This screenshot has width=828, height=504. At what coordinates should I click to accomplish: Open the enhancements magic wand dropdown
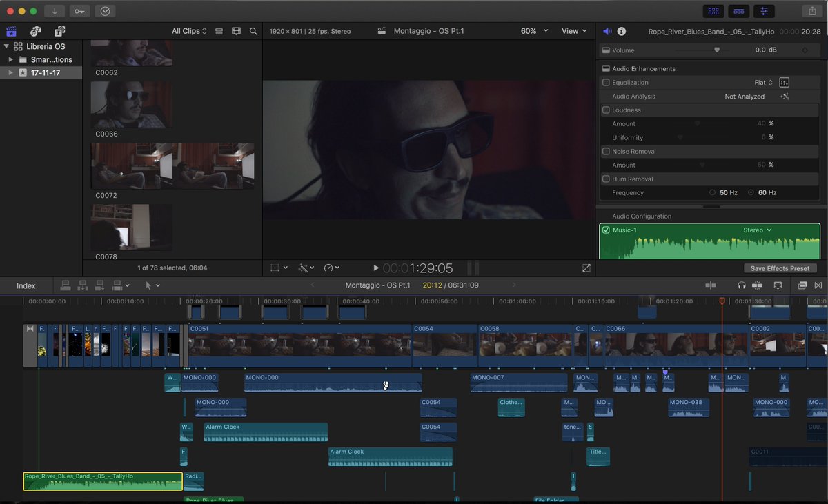pos(306,268)
